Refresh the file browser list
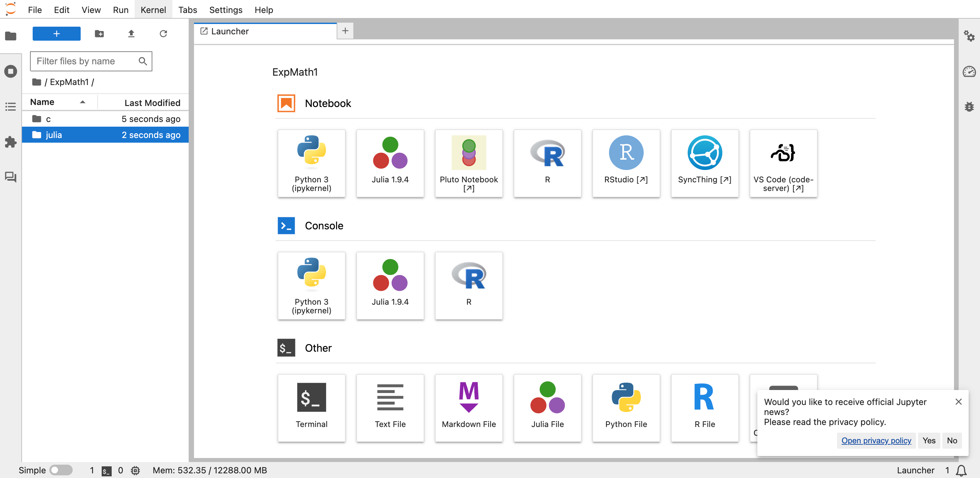 (x=163, y=33)
